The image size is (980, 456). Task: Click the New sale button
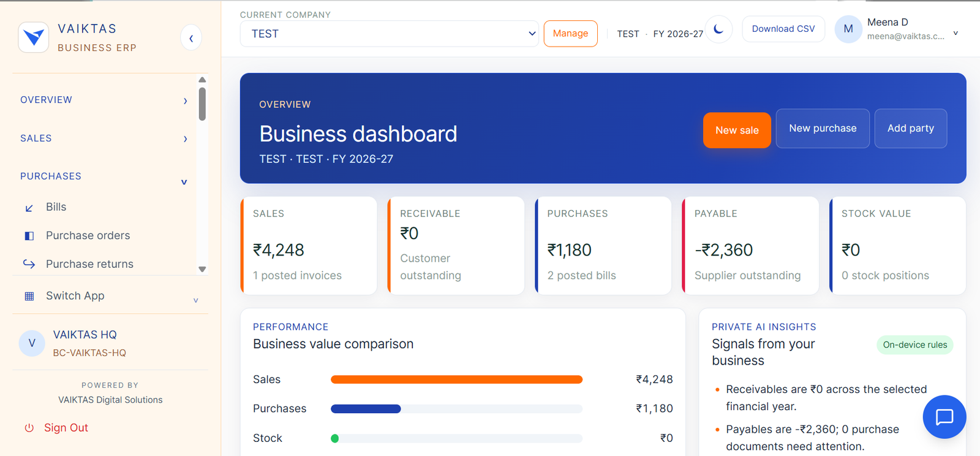737,130
